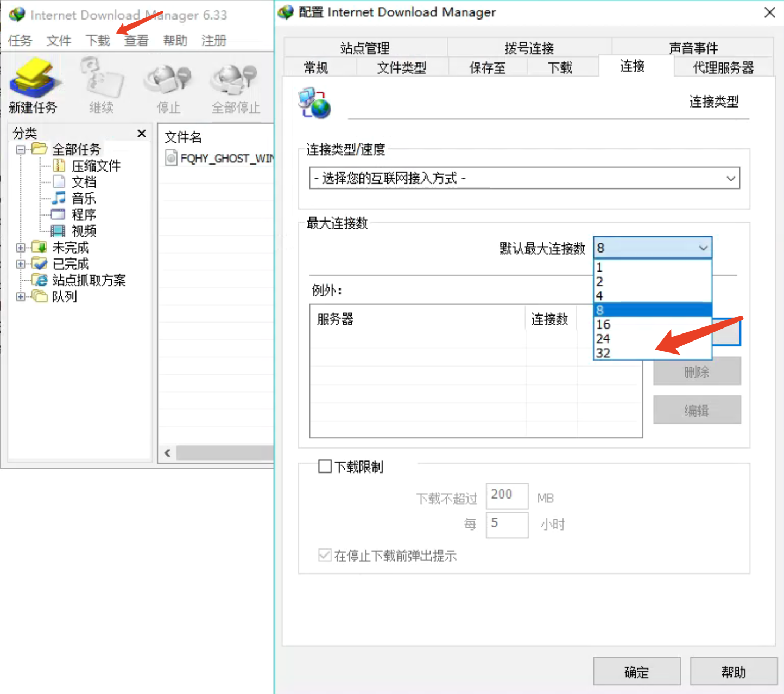The height and width of the screenshot is (694, 784).
Task: Click the 帮助 button in dialog
Action: coord(734,671)
